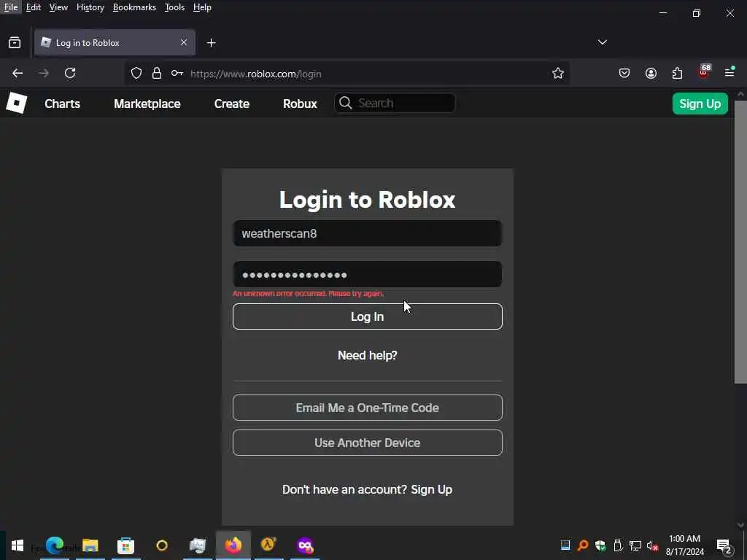Open the Marketplace page
Image resolution: width=747 pixels, height=560 pixels.
tap(147, 104)
